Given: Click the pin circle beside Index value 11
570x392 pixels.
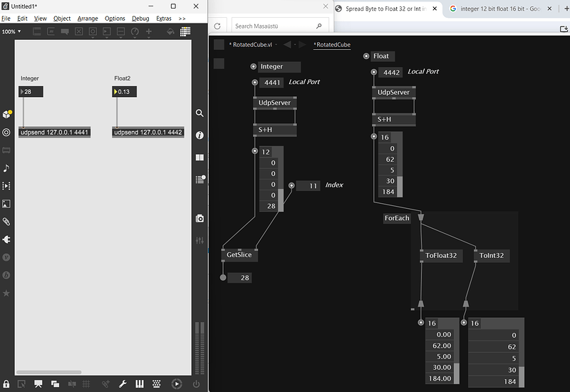Looking at the screenshot, I should (291, 185).
